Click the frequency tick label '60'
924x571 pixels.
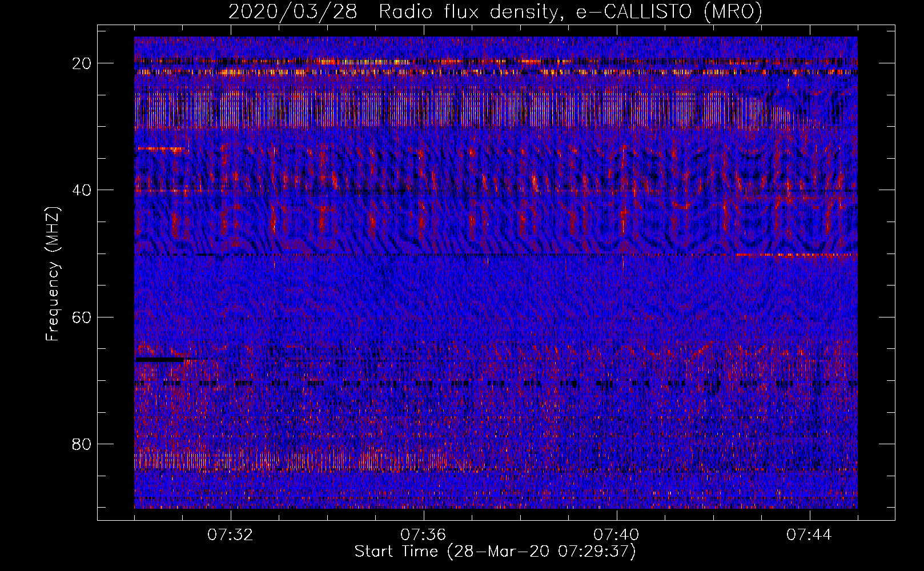[82, 317]
